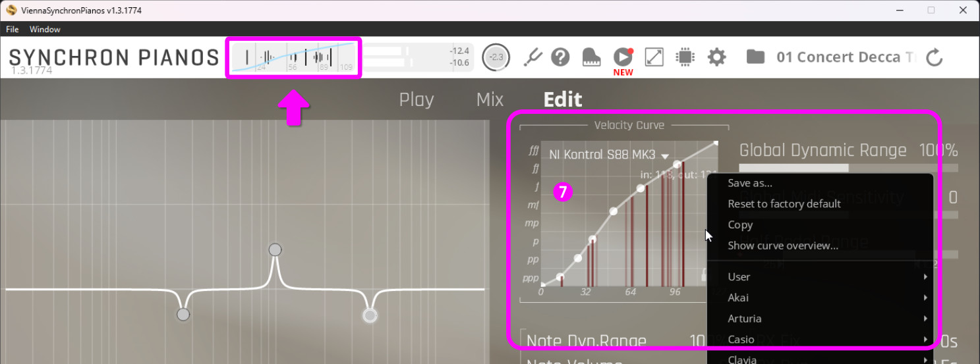Open help with the question mark icon
980x364 pixels.
pos(560,57)
